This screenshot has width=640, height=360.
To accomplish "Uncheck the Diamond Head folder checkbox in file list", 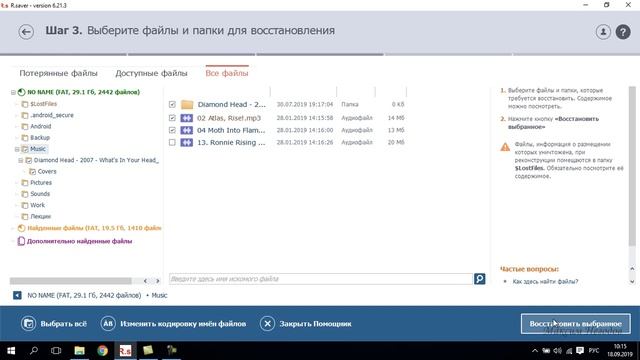I will (x=172, y=104).
